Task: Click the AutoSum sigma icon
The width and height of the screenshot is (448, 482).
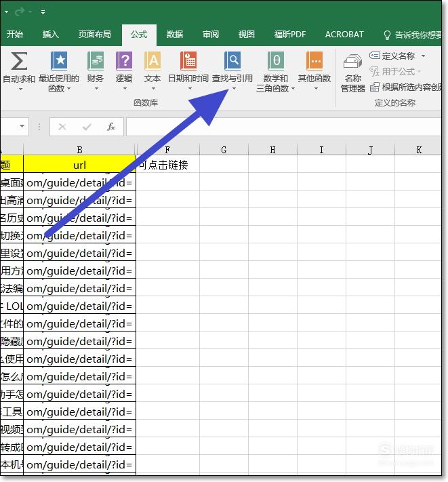Action: point(19,60)
